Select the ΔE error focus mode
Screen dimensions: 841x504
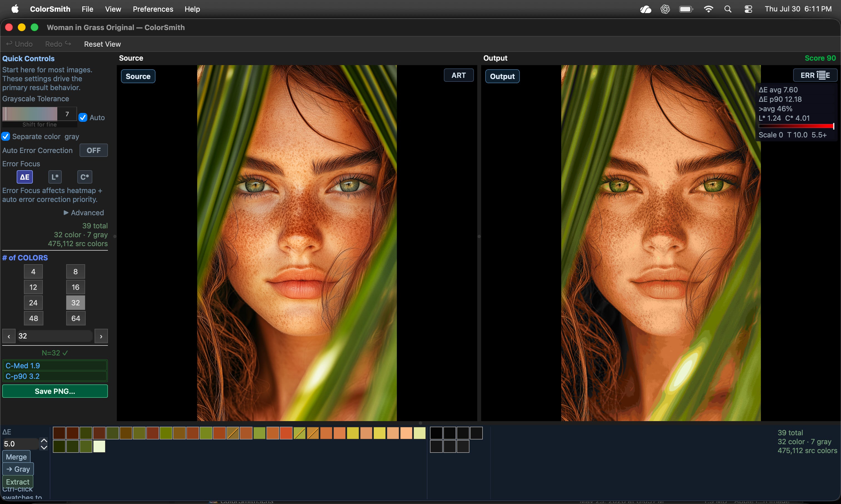point(25,177)
